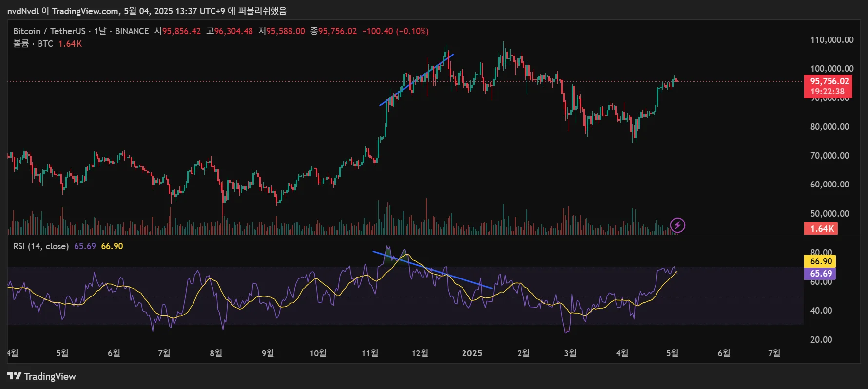Select the blue trend line on price chart
This screenshot has height=389, width=868.
pyautogui.click(x=417, y=79)
